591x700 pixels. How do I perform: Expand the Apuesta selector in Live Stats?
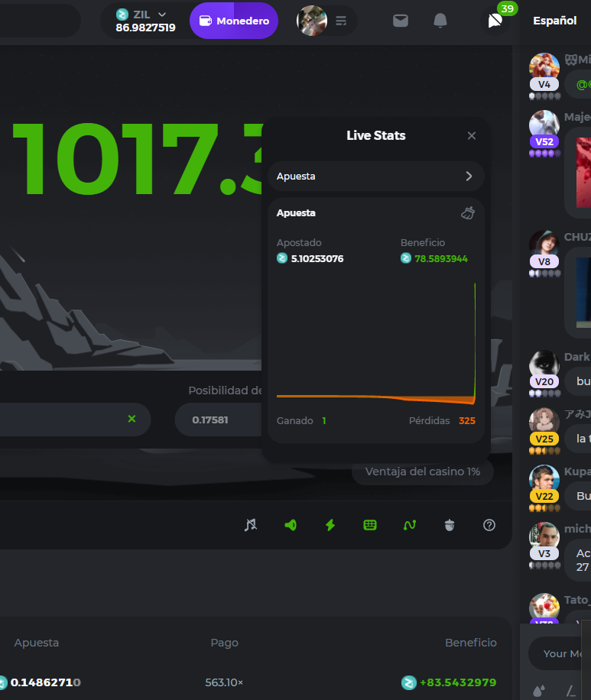tap(375, 176)
